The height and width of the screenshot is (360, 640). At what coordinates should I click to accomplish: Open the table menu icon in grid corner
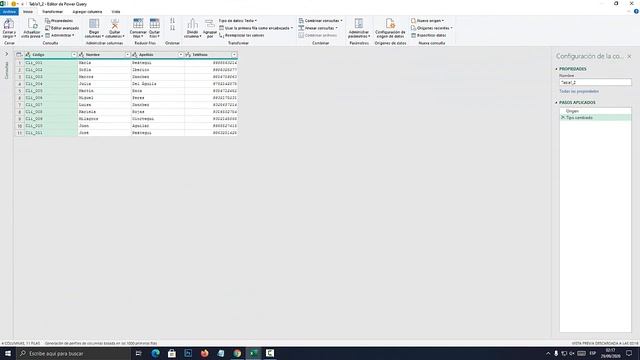click(19, 54)
